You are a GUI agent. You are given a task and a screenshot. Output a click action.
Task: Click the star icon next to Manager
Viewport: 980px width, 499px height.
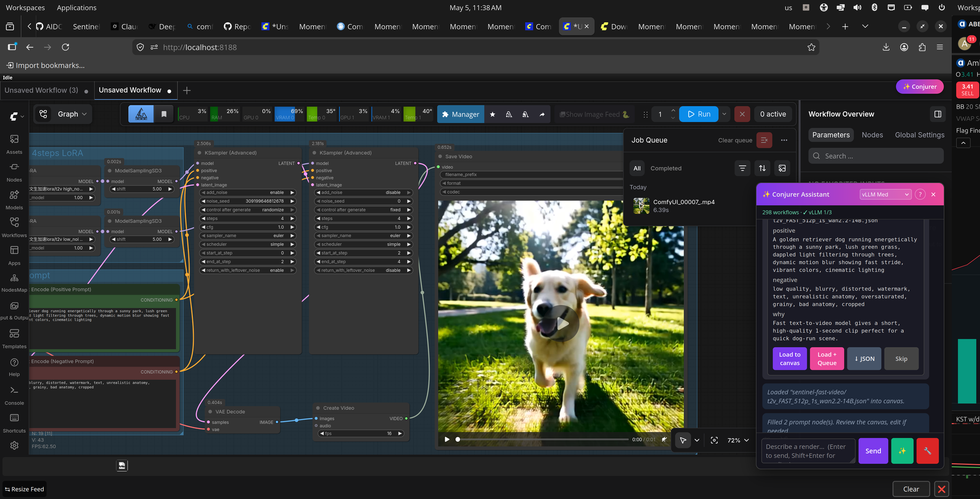492,114
